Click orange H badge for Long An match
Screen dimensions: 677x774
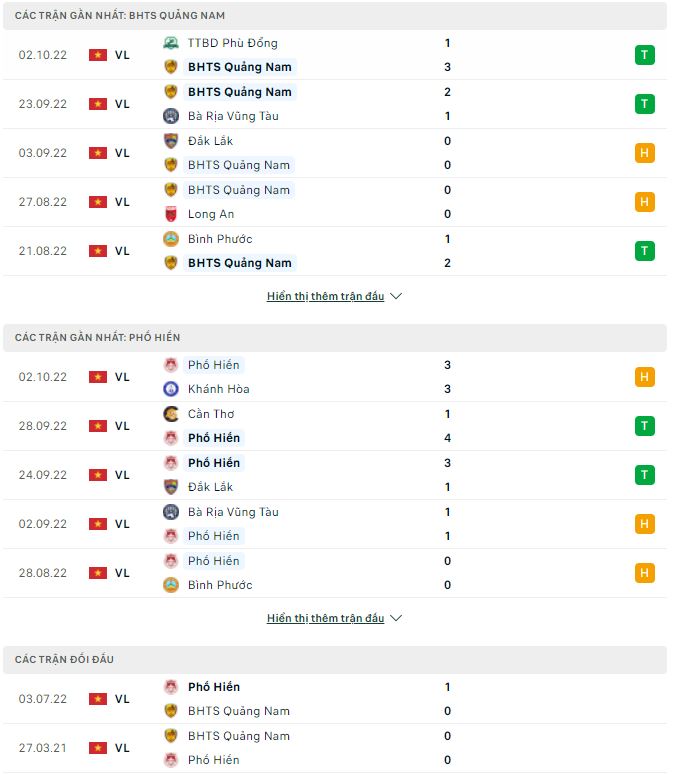(644, 202)
